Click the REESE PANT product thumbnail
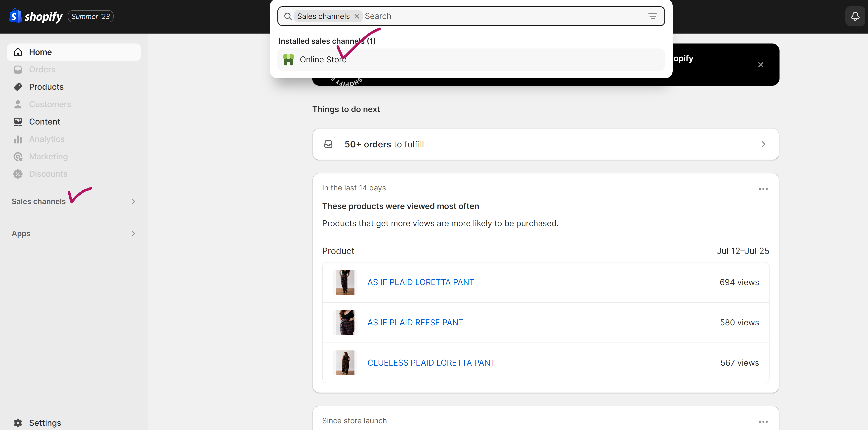 (x=344, y=323)
